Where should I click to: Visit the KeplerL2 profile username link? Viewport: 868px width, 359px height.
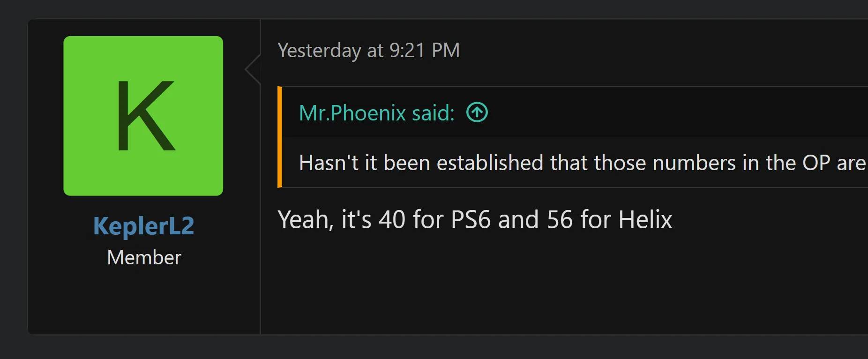143,226
